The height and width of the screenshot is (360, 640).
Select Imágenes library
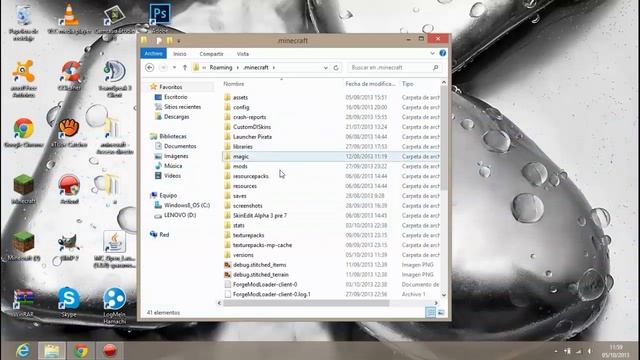[176, 156]
